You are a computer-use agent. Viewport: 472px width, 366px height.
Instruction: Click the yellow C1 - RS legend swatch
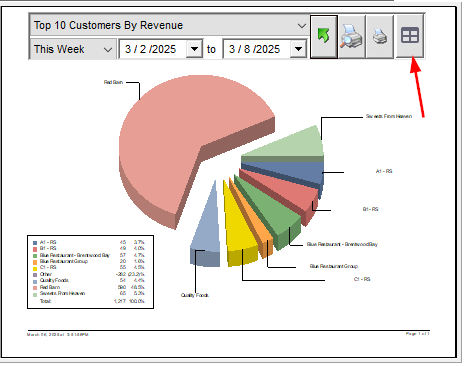(x=35, y=268)
